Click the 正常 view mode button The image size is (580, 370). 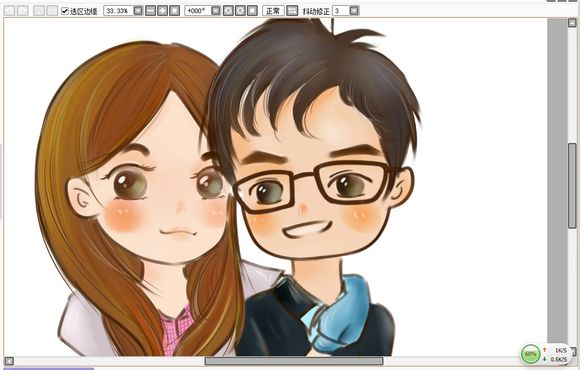click(273, 11)
